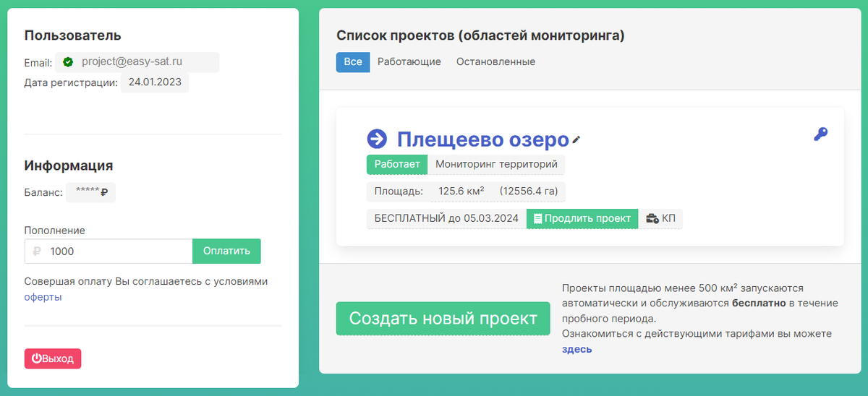Click the pencil edit icon beside Плещеево озеро
Screen dimensions: 868x396
(x=576, y=139)
